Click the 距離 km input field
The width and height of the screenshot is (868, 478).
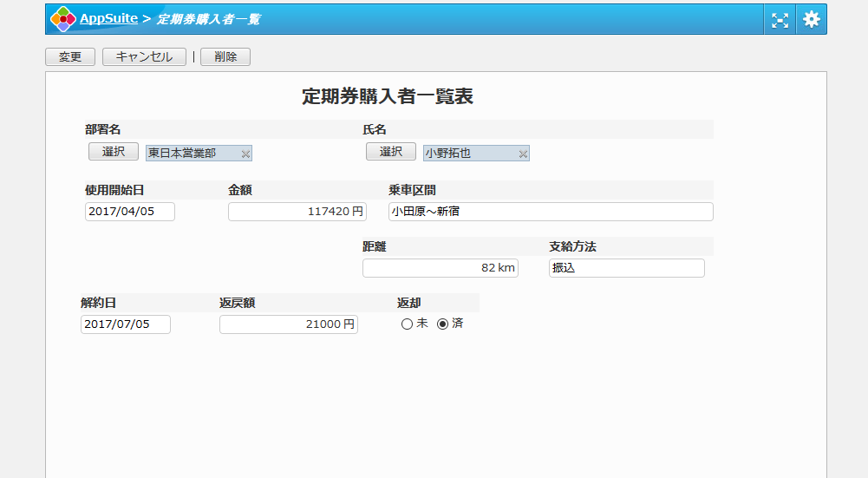[440, 268]
